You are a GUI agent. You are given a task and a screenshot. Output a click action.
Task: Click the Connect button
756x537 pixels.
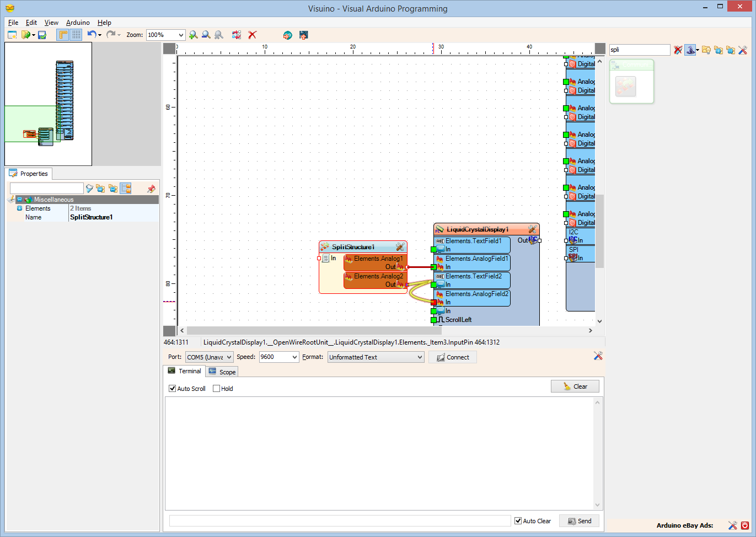pos(453,357)
